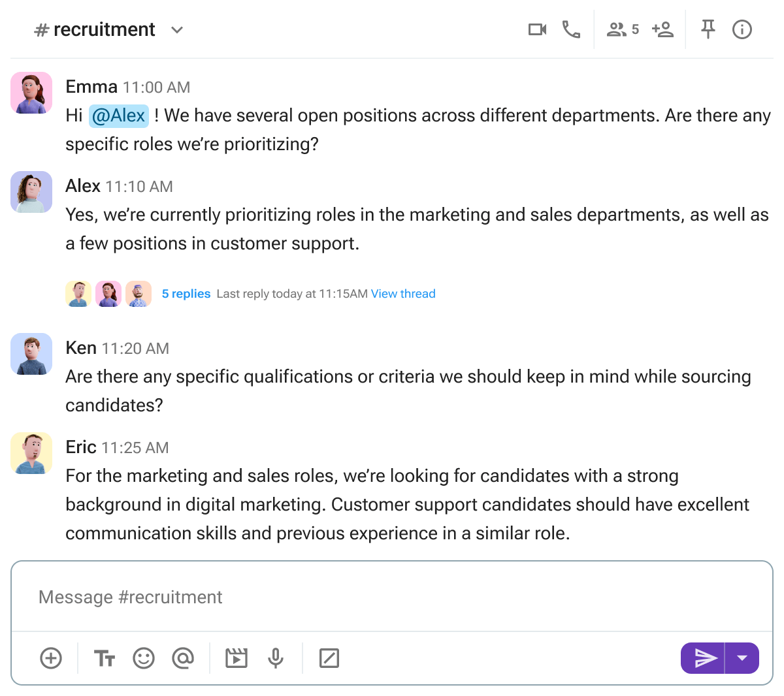Open the send options dropdown arrow
Screen dimensions: 784x696
(743, 658)
